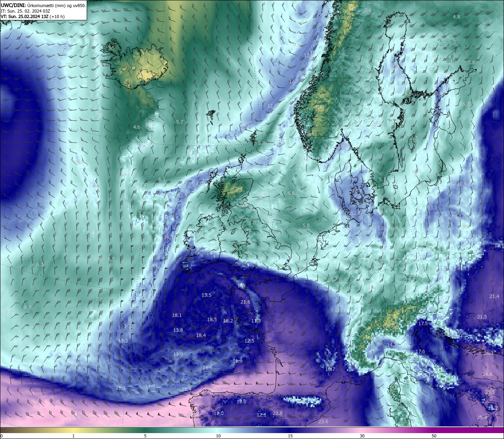The width and height of the screenshot is (504, 439).
Task: Click the map value '18.5' on the map
Action: 212,320
